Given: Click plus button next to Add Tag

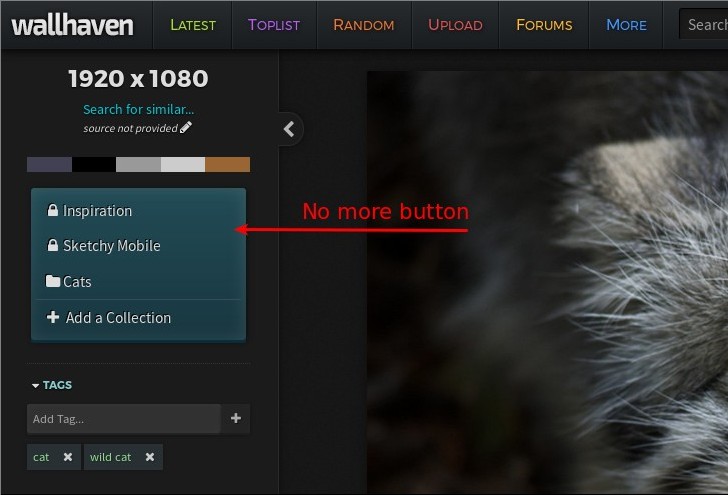Looking at the screenshot, I should pyautogui.click(x=235, y=418).
